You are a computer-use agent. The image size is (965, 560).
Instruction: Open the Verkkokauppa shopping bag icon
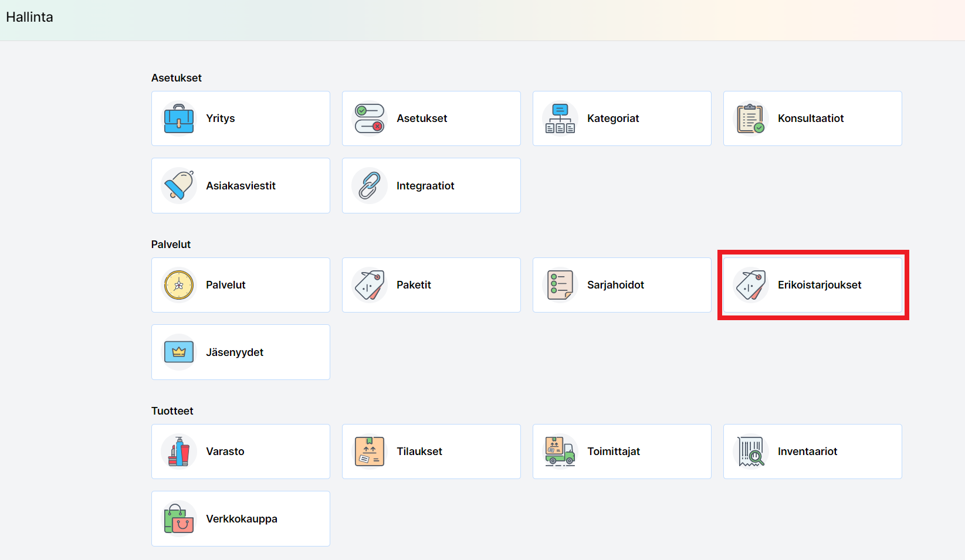[179, 519]
